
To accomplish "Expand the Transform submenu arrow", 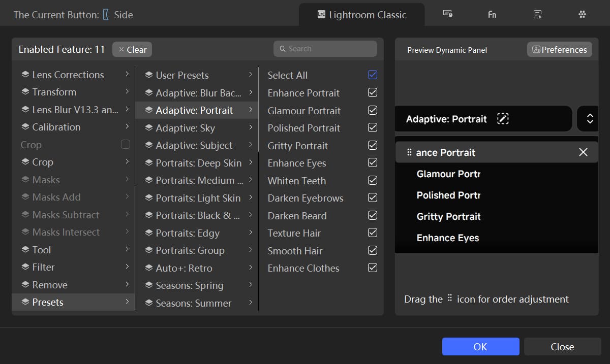I will 127,92.
